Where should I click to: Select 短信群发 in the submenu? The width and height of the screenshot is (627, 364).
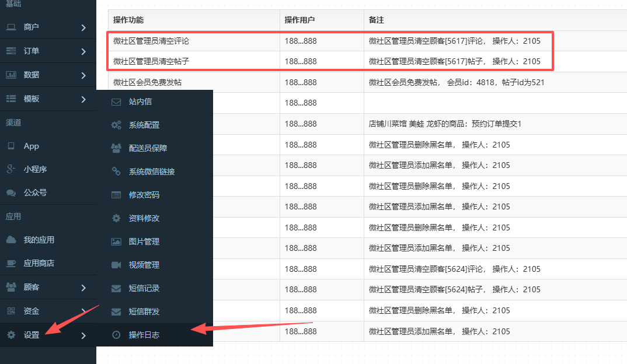pos(144,311)
